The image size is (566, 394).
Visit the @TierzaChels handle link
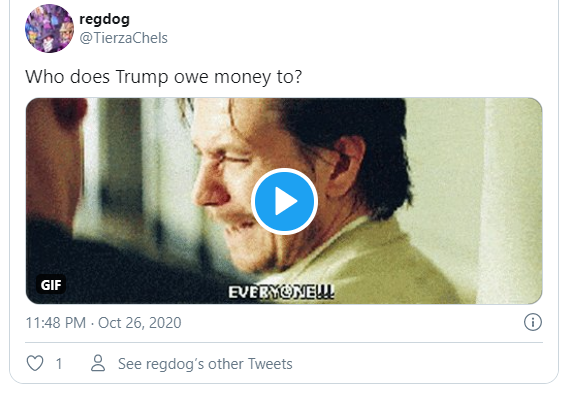click(123, 38)
